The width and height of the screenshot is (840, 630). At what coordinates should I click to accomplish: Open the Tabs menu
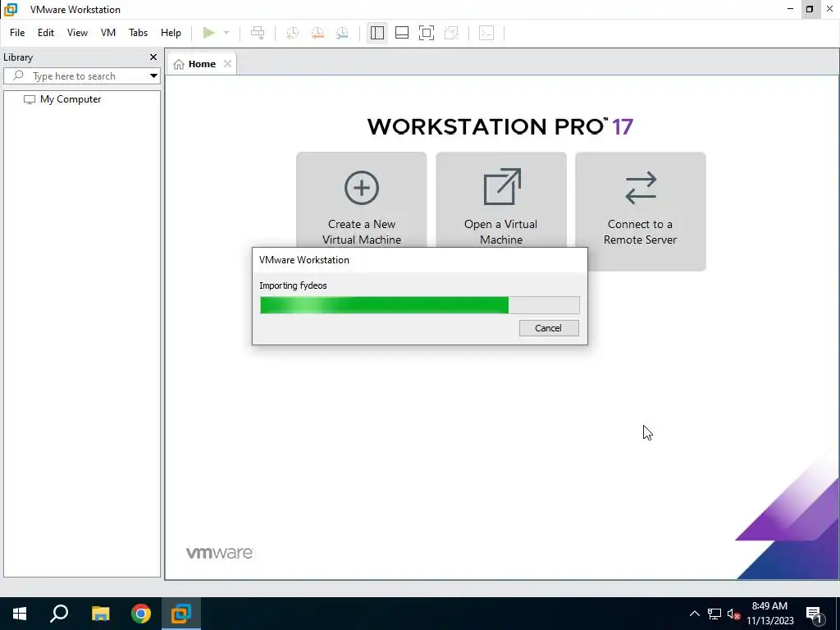point(138,33)
